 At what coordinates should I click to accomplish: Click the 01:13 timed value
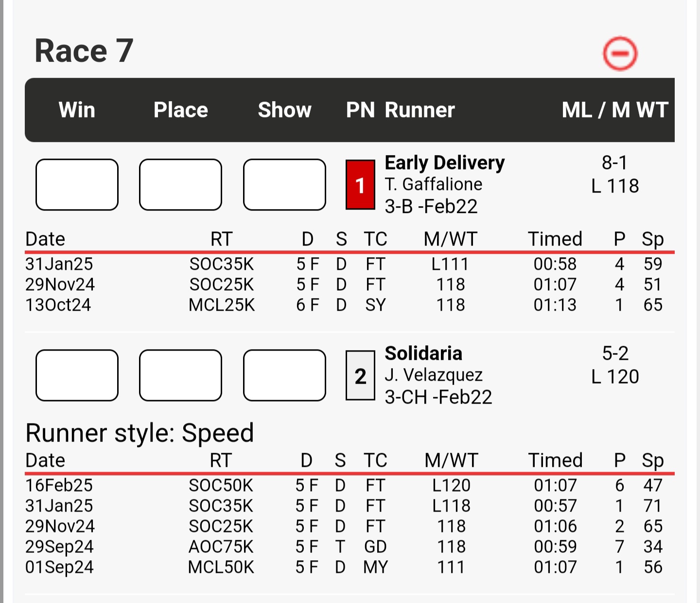point(555,305)
